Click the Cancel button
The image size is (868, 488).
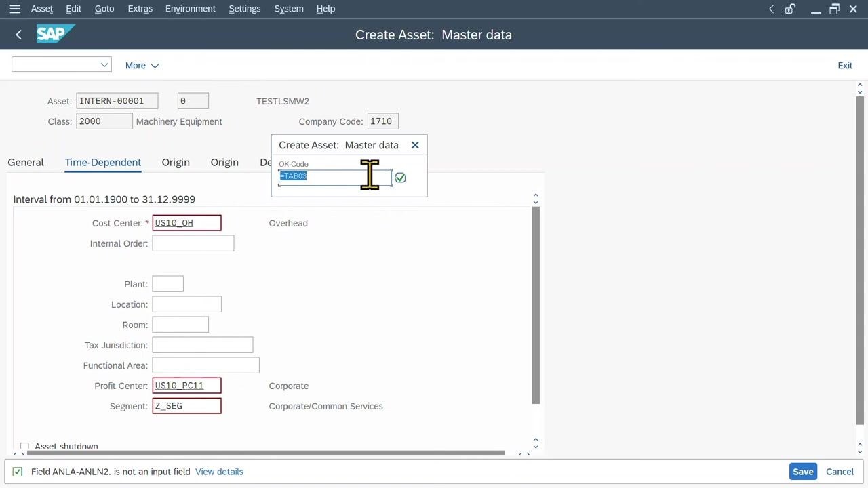pyautogui.click(x=840, y=472)
